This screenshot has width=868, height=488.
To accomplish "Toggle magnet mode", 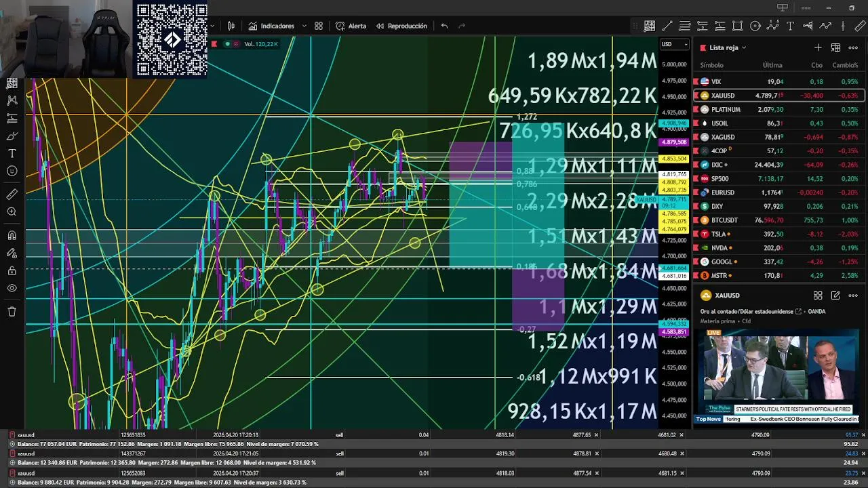I will click(x=12, y=236).
